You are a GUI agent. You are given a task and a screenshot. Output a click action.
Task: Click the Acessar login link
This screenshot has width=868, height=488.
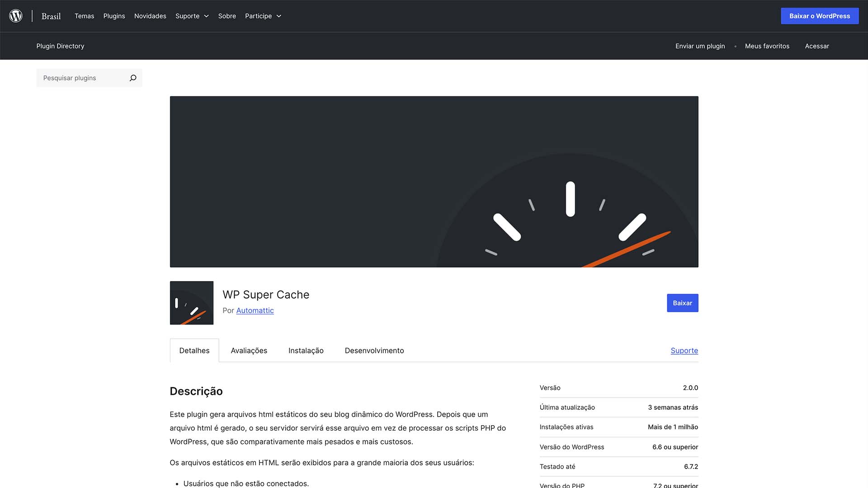[x=817, y=46]
